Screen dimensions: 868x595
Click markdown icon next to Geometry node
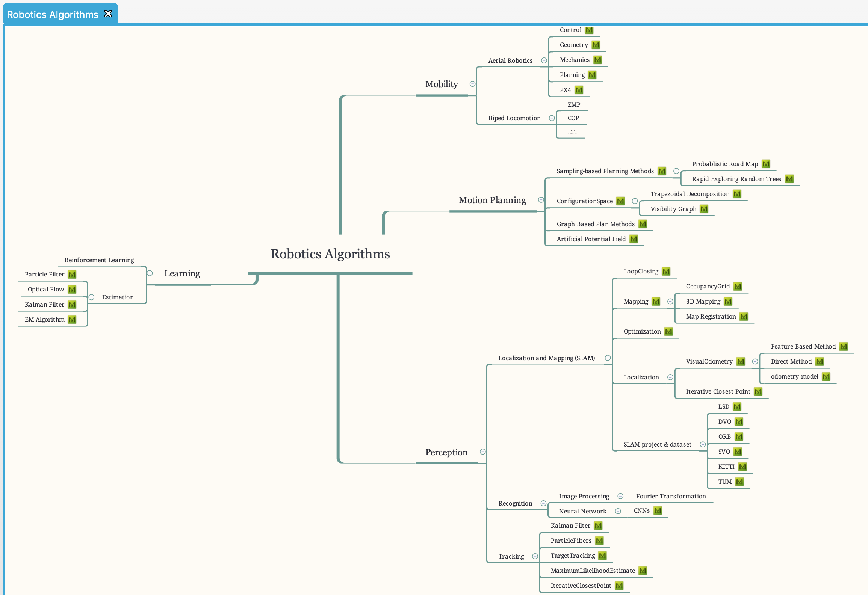596,45
